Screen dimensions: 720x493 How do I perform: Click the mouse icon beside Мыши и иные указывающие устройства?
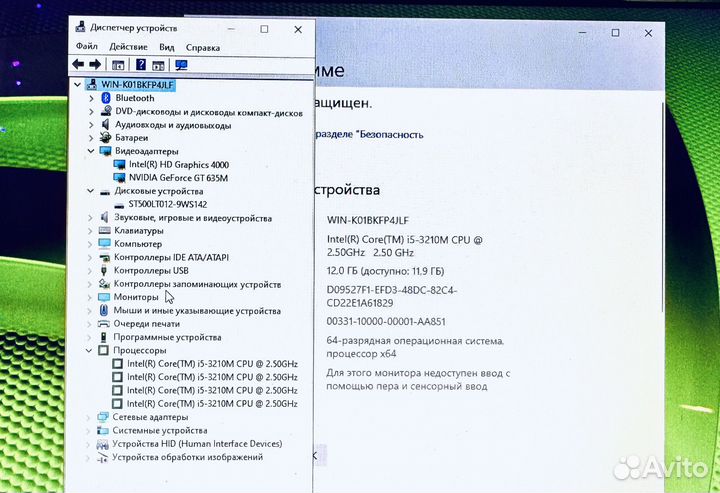click(104, 310)
